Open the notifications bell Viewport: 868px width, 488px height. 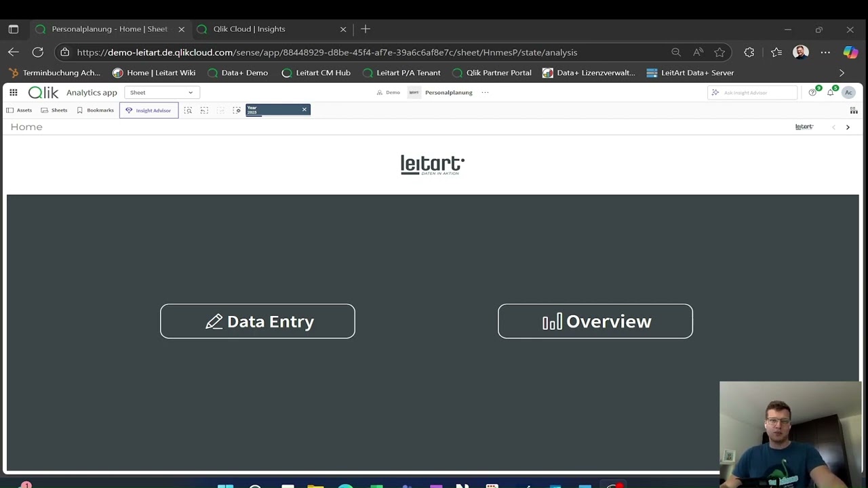[830, 93]
